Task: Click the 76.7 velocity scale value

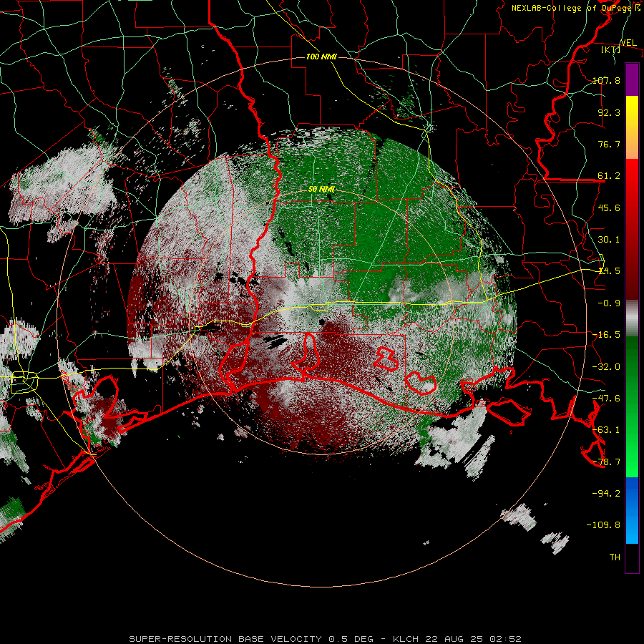Action: point(609,144)
